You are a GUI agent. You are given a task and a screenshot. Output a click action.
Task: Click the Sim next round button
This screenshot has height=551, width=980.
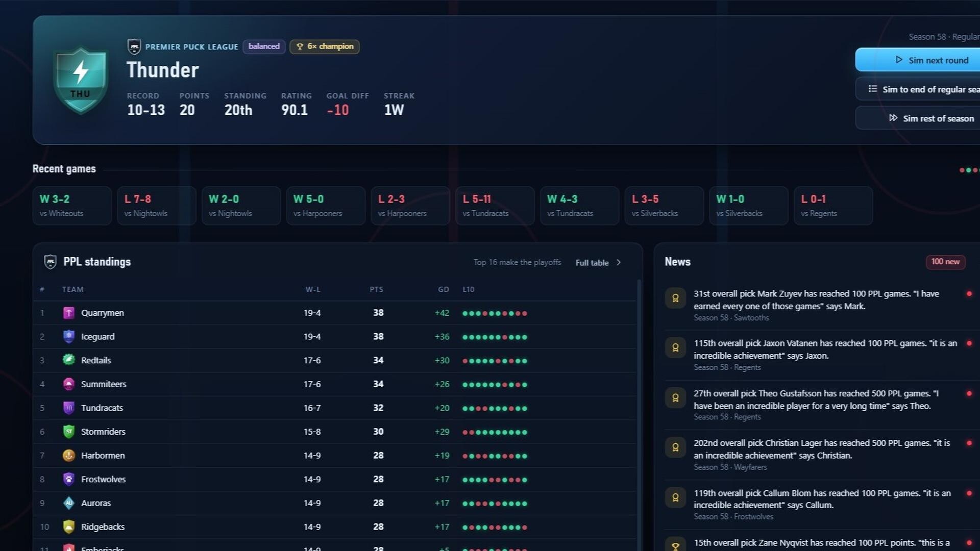click(918, 60)
